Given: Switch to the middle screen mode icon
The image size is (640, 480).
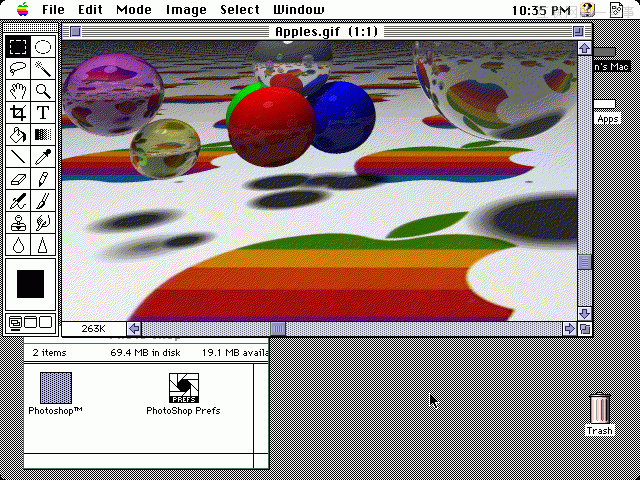Looking at the screenshot, I should [x=30, y=322].
